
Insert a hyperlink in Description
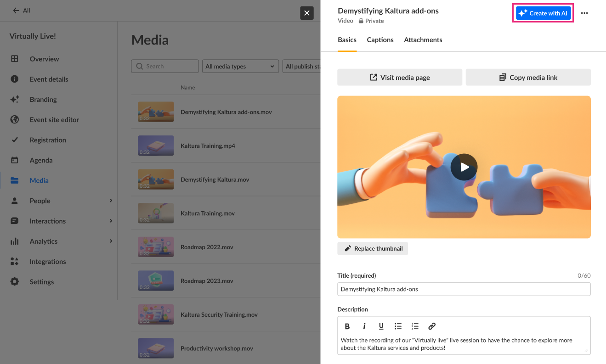pos(432,326)
